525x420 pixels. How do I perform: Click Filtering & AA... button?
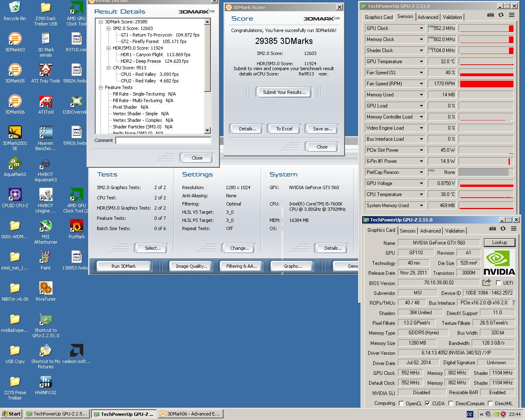pos(242,266)
